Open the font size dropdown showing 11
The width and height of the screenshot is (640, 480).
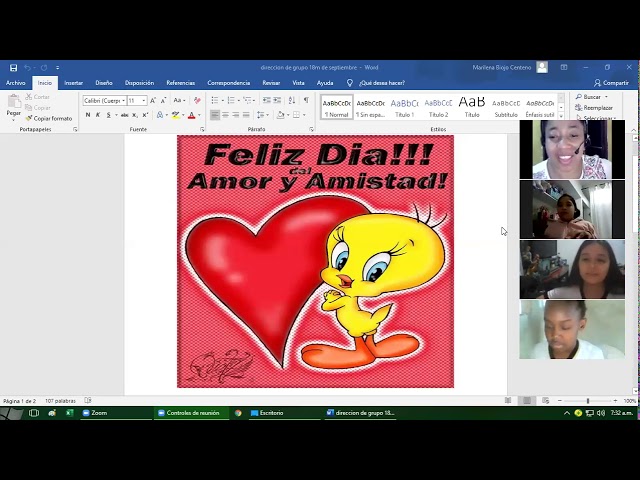tap(144, 100)
